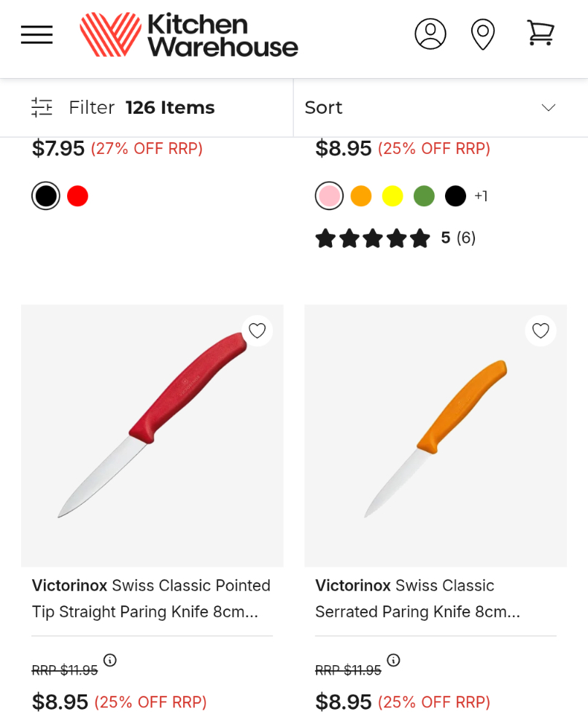Viewport: 588px width, 725px height.
Task: Open the user account icon
Action: [430, 34]
